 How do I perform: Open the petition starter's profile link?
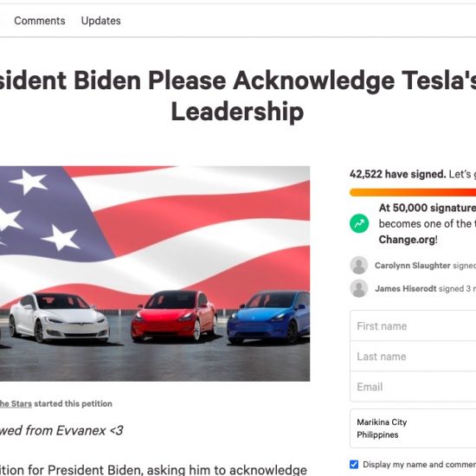[16, 403]
